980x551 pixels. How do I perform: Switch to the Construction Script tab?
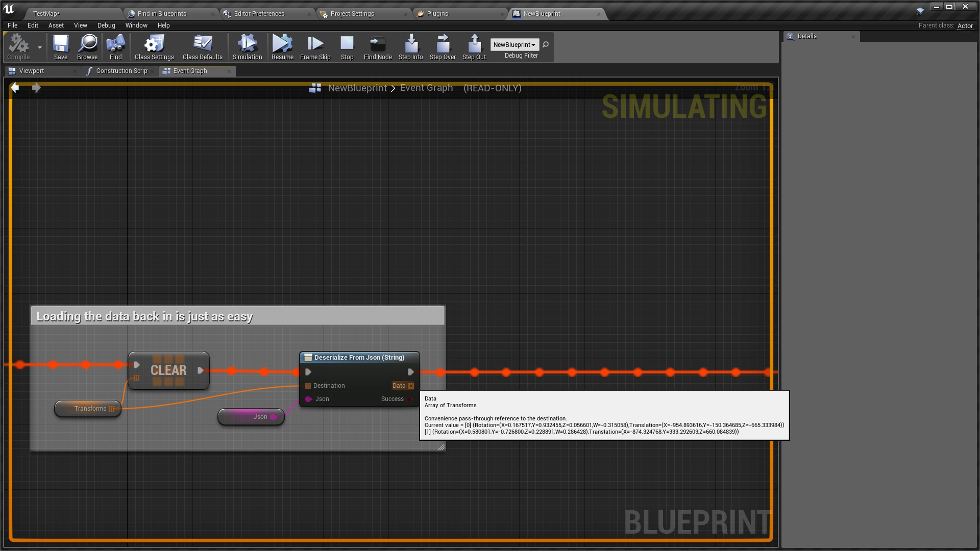[121, 71]
